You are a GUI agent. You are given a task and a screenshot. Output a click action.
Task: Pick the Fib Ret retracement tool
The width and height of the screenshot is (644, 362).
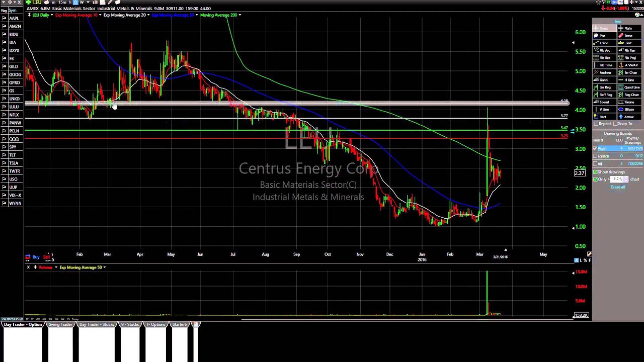(605, 58)
